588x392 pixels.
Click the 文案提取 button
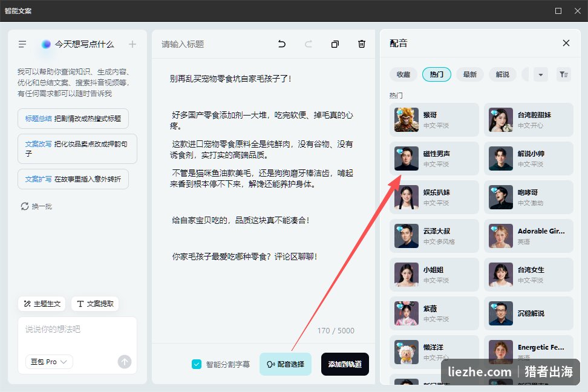[x=95, y=304]
